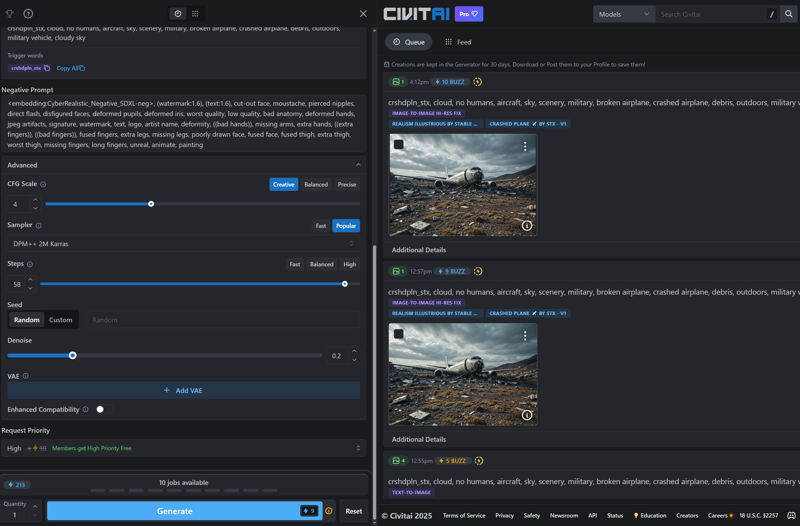Screen dimensions: 800x526
Task: Click the yellow cost info icon beside Generate
Action: pyautogui.click(x=329, y=511)
